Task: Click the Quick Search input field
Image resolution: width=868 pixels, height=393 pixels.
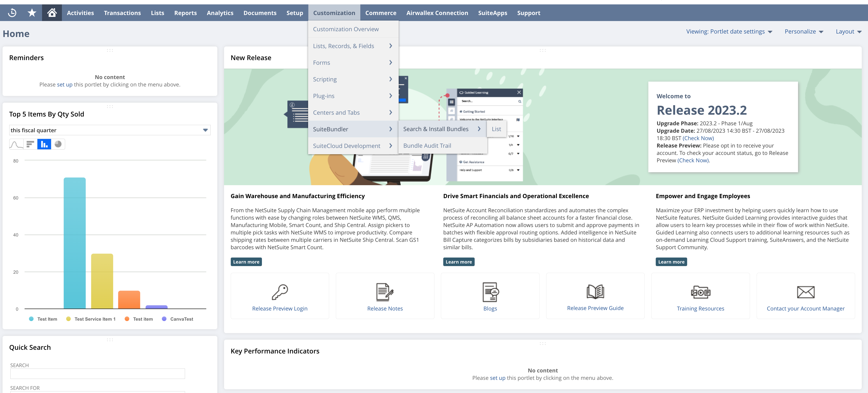Action: 97,374
